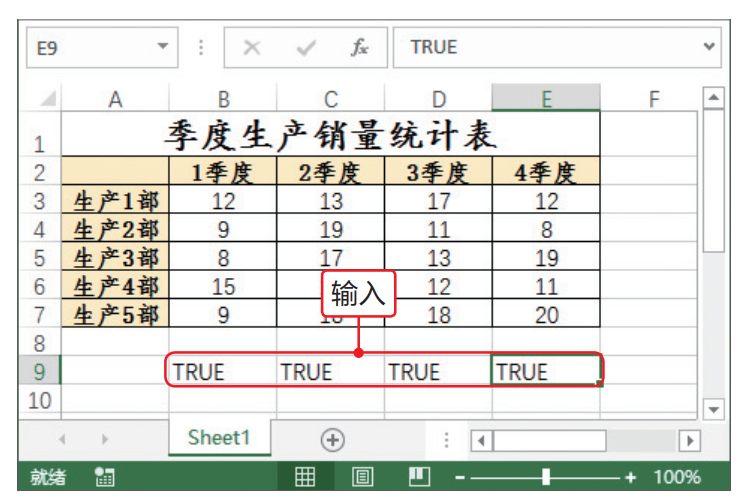745x504 pixels.
Task: Select column D header
Action: point(438,99)
